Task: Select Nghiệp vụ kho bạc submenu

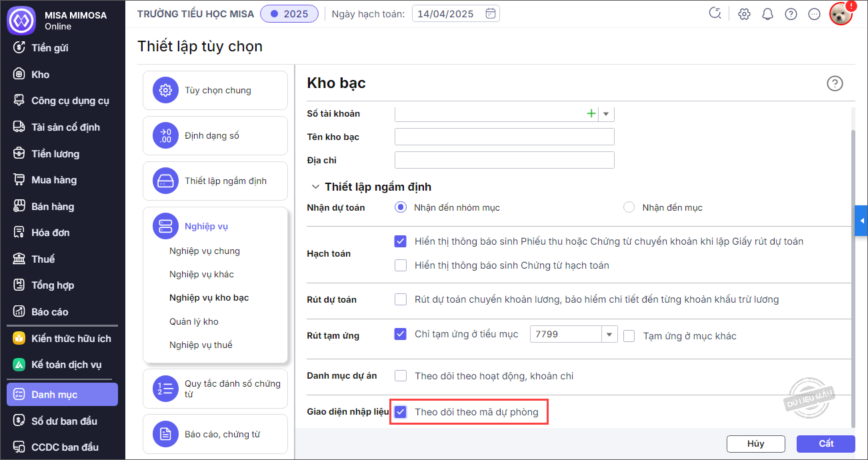Action: 209,298
